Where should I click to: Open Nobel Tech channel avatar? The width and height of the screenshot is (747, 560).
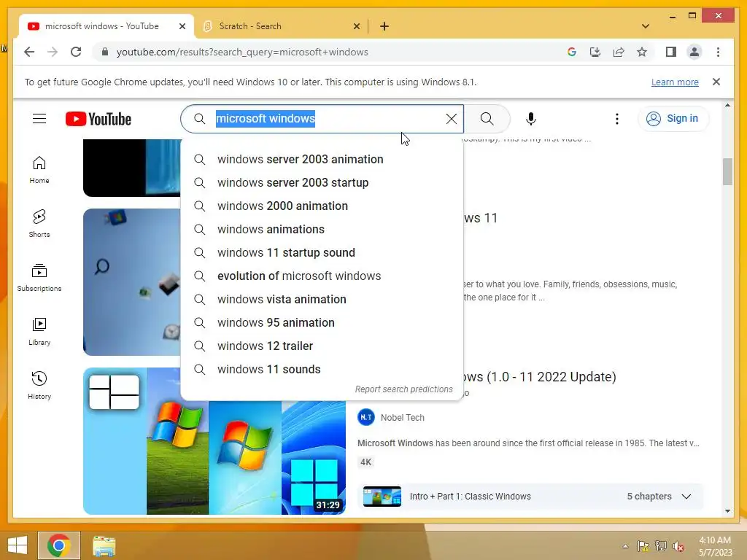[x=366, y=418]
